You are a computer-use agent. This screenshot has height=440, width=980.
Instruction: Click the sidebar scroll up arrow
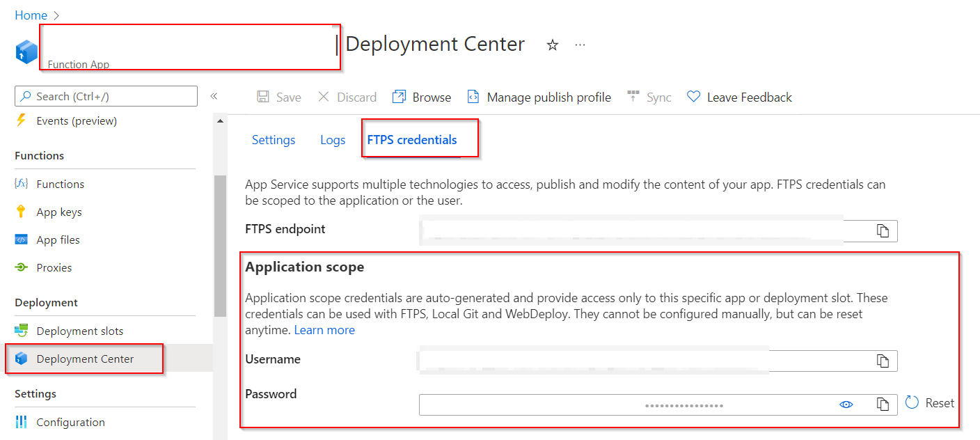(x=220, y=121)
